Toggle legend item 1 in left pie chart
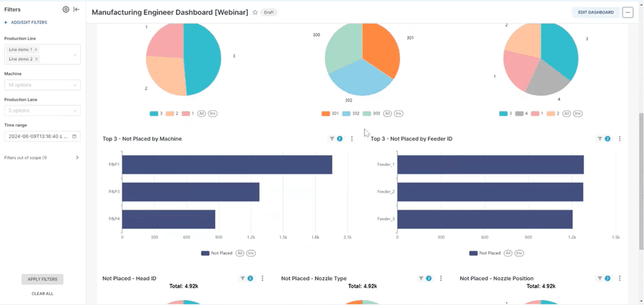 188,114
